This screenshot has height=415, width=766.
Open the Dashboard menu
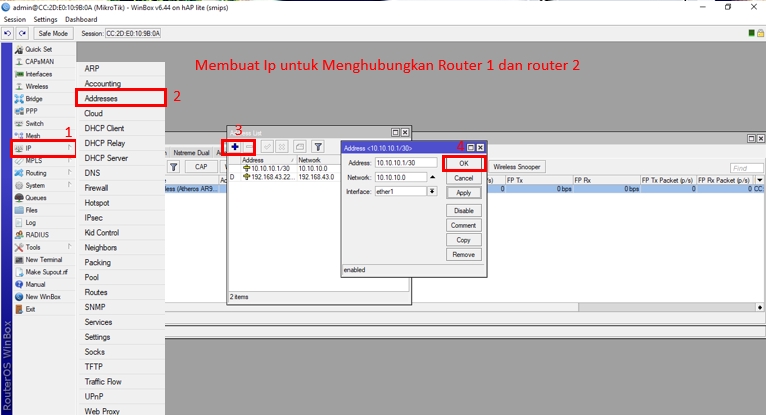pyautogui.click(x=81, y=20)
